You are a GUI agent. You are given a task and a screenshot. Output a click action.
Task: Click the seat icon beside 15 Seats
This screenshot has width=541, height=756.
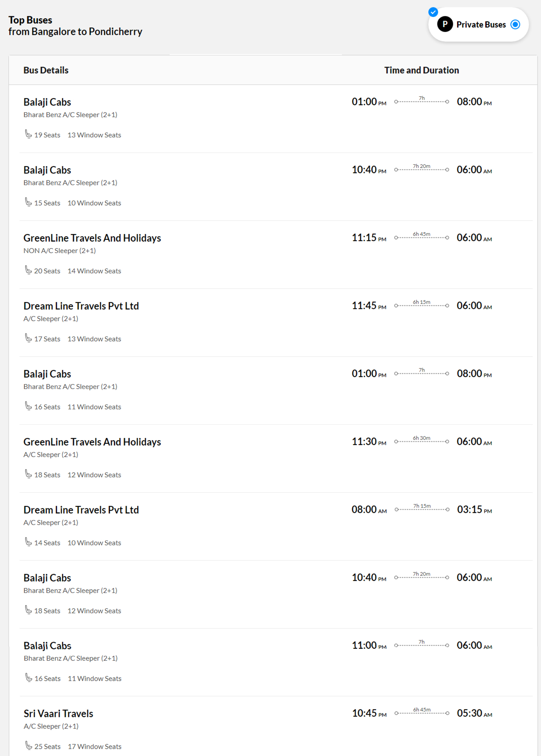click(x=28, y=202)
